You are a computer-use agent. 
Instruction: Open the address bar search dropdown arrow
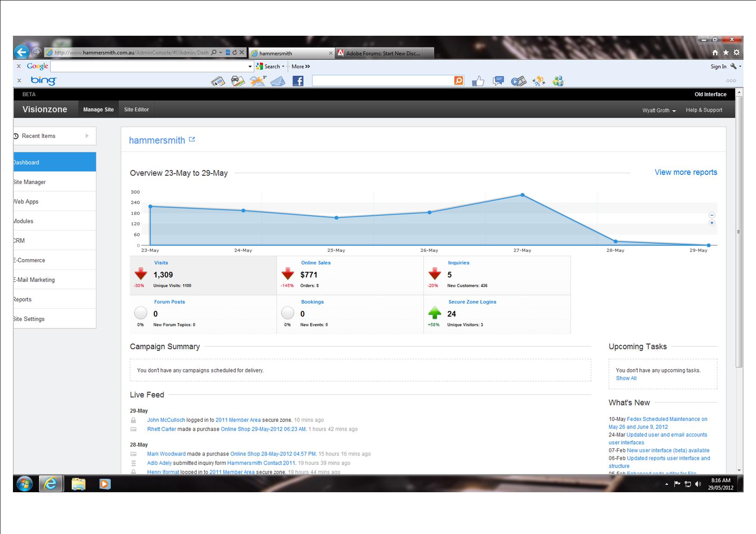click(x=221, y=53)
